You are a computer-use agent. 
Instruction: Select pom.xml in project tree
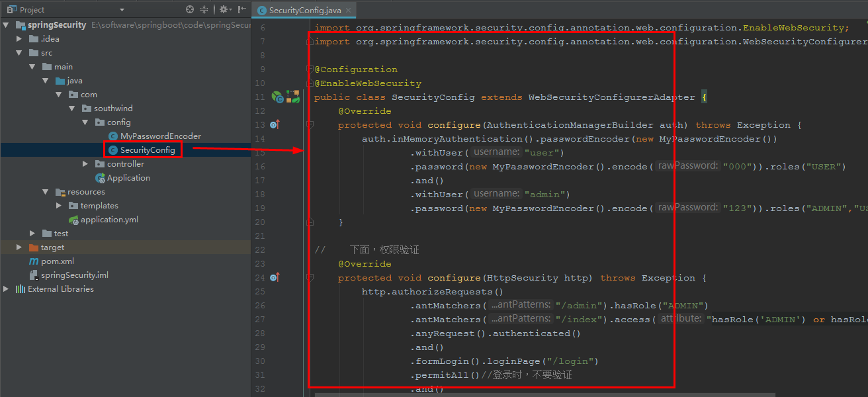58,261
